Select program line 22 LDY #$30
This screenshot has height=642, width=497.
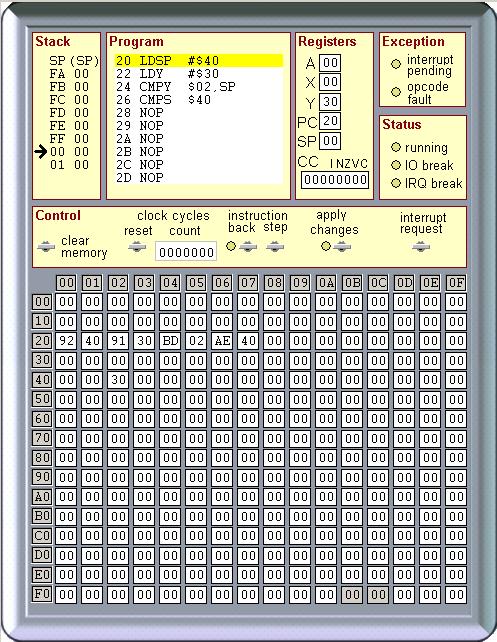point(199,74)
